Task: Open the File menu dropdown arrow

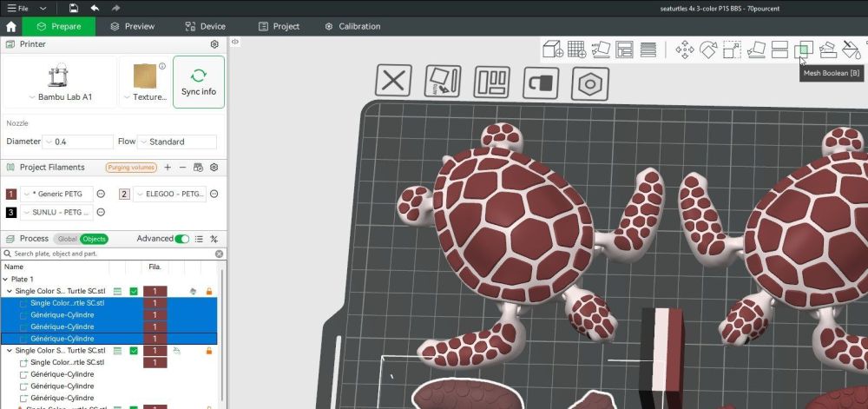Action: click(43, 9)
